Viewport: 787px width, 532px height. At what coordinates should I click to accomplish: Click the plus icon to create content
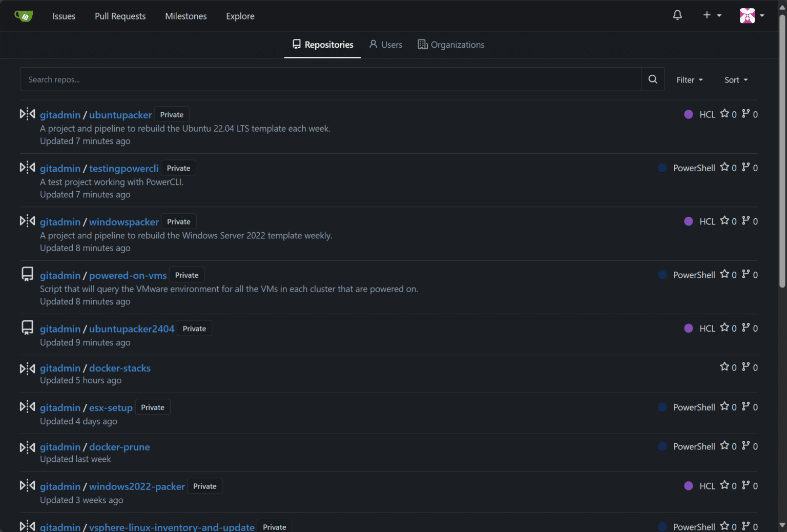pos(707,15)
